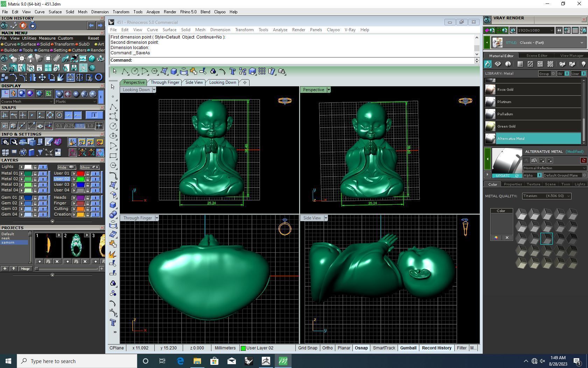Click the puzzle-piece boolean icon in Rhino toolbar
Image resolution: width=588 pixels, height=368 pixels.
pos(193,71)
